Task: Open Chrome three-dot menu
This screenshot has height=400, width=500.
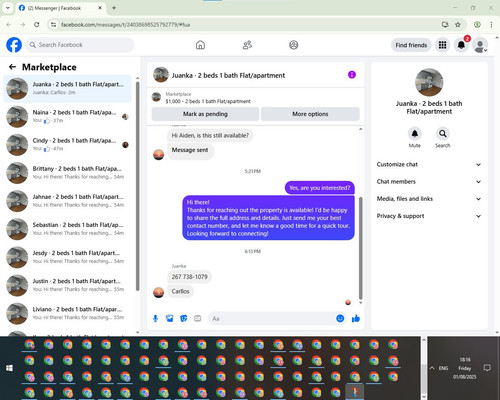Action: pyautogui.click(x=491, y=24)
